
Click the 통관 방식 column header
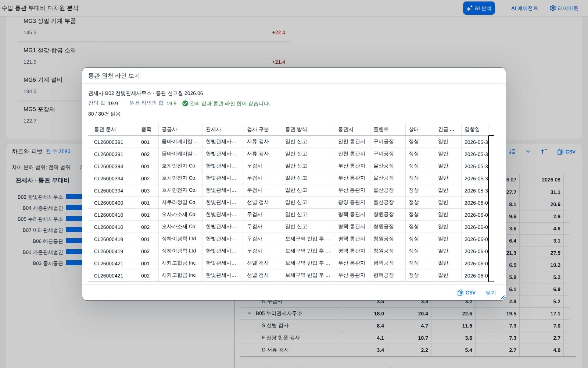point(308,130)
